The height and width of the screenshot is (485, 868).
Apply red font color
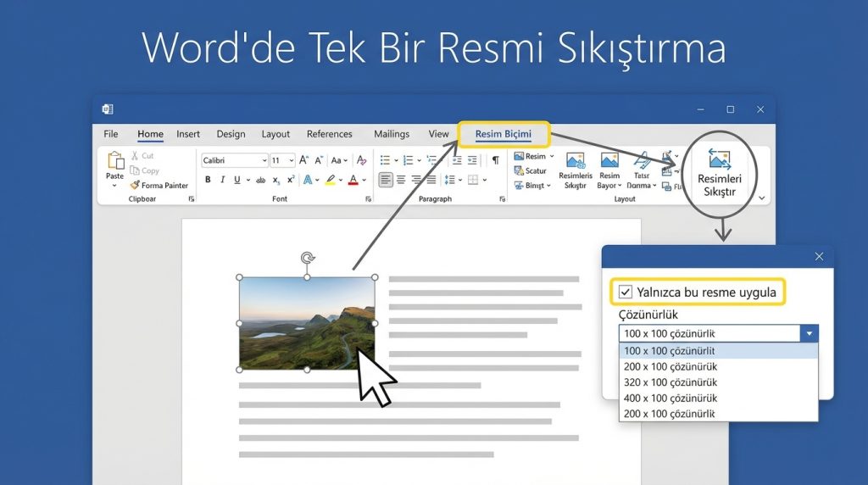(353, 180)
